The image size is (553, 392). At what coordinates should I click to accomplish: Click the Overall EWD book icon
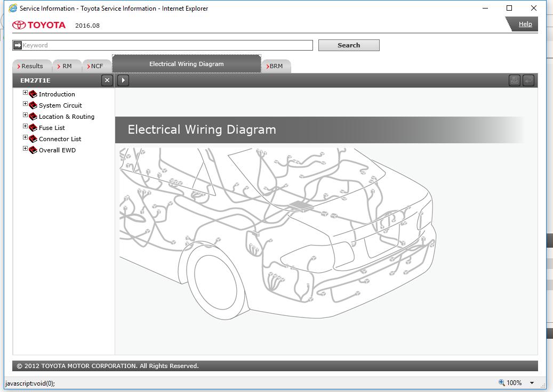pos(33,150)
